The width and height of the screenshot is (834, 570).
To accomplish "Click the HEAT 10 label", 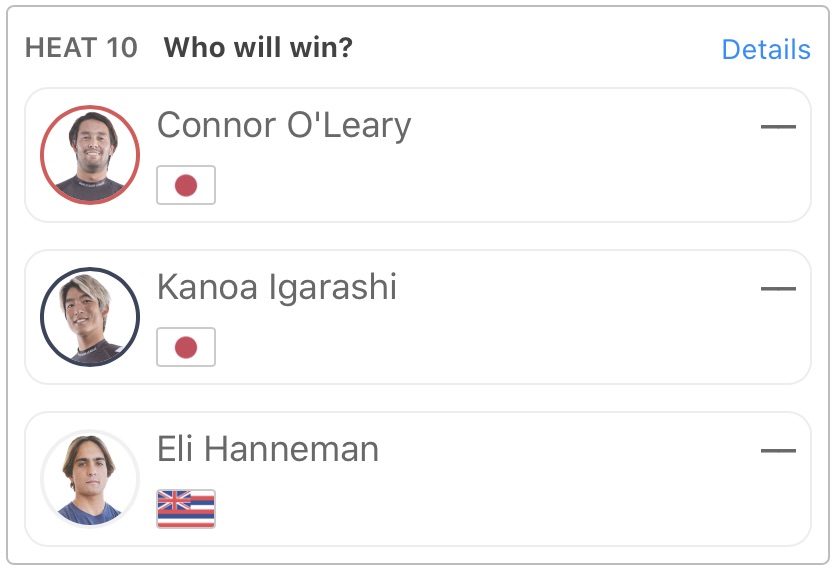I will tap(81, 48).
